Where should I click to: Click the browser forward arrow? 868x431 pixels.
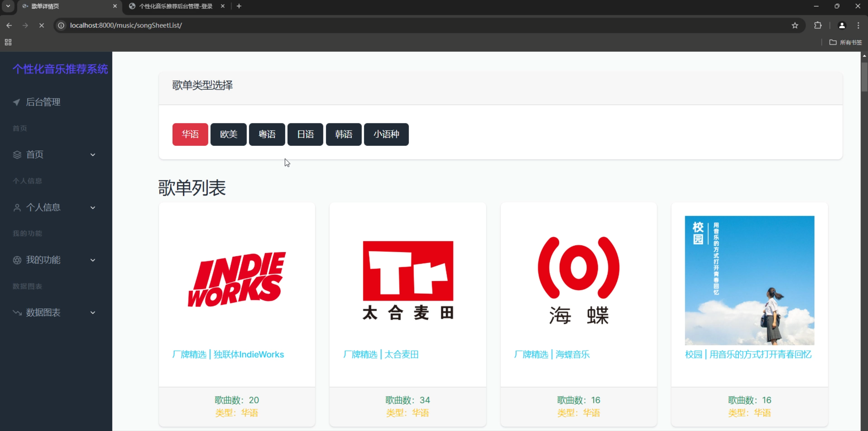coord(25,25)
